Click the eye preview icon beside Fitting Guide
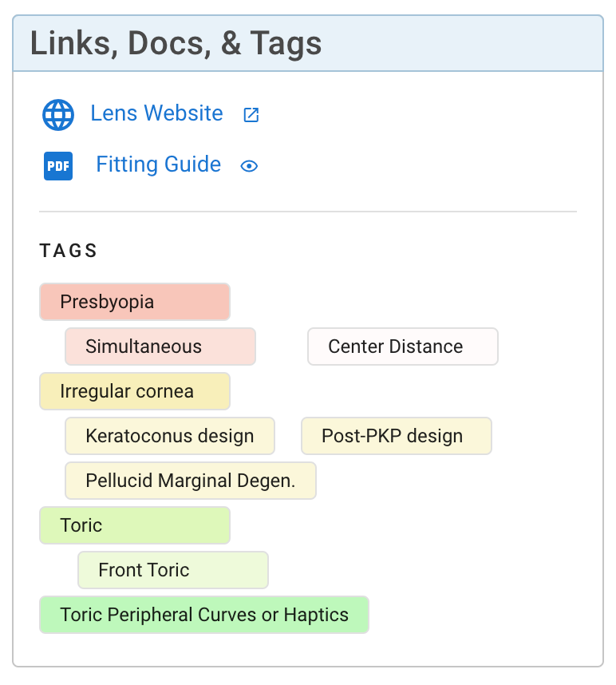Screen dimensions: 616x685 pos(250,166)
